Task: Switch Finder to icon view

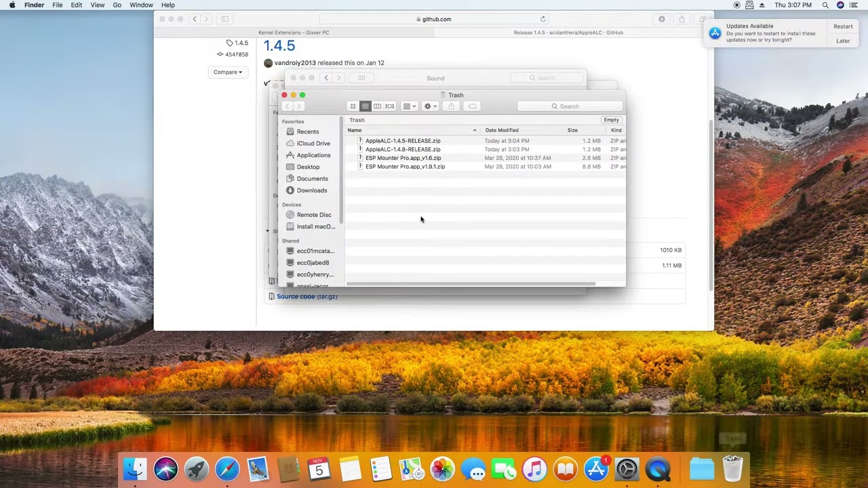Action: click(x=353, y=106)
